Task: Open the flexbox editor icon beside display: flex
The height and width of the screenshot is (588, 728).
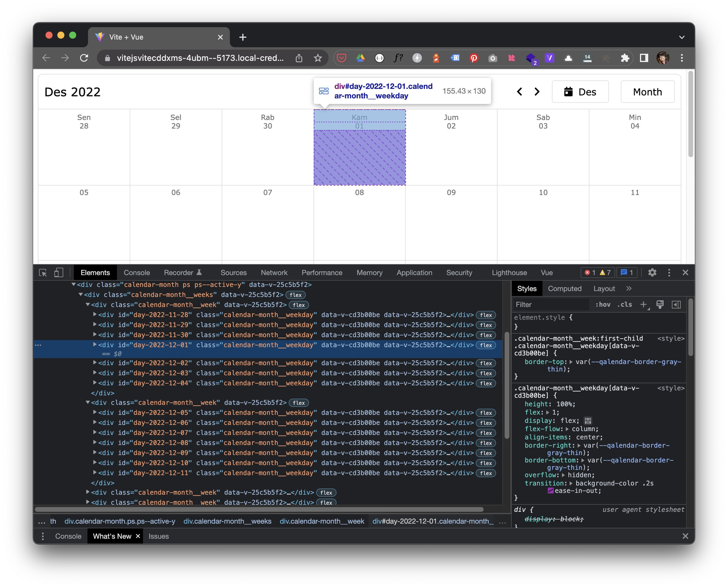Action: 588,421
